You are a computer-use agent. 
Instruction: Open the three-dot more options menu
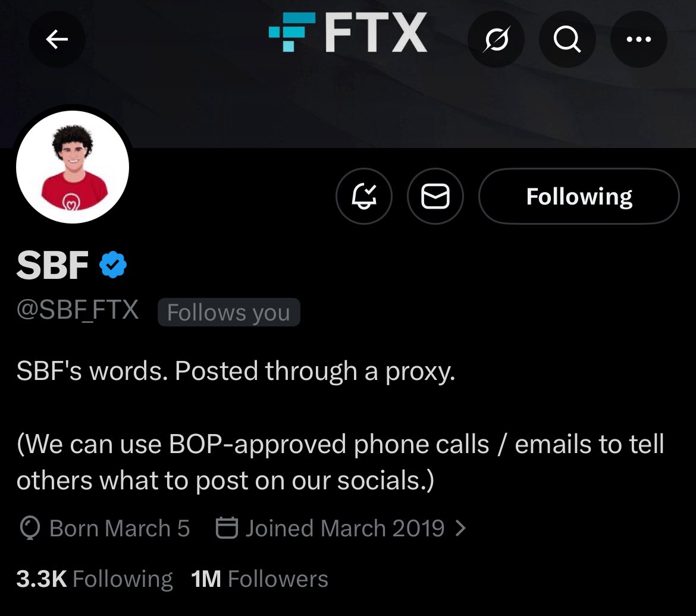(639, 40)
